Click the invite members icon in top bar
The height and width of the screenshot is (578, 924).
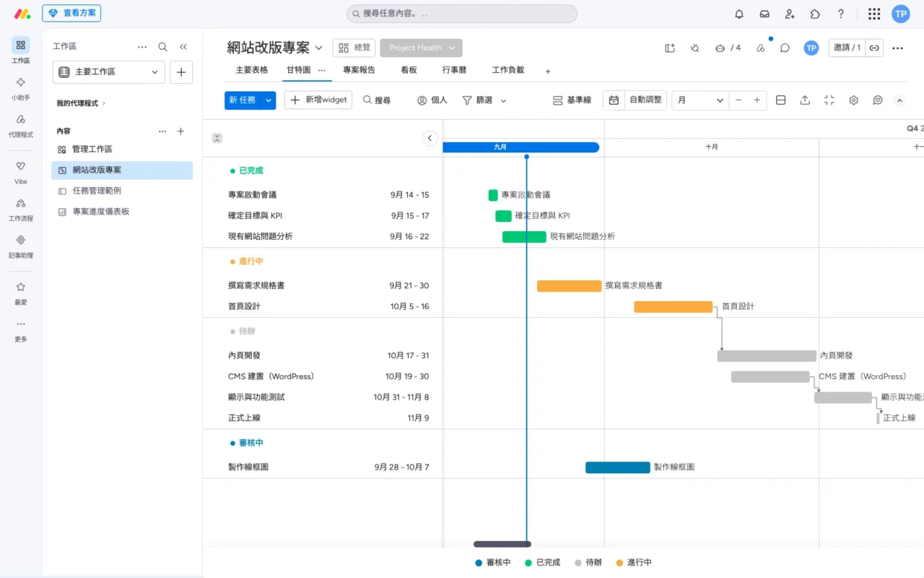click(x=790, y=14)
